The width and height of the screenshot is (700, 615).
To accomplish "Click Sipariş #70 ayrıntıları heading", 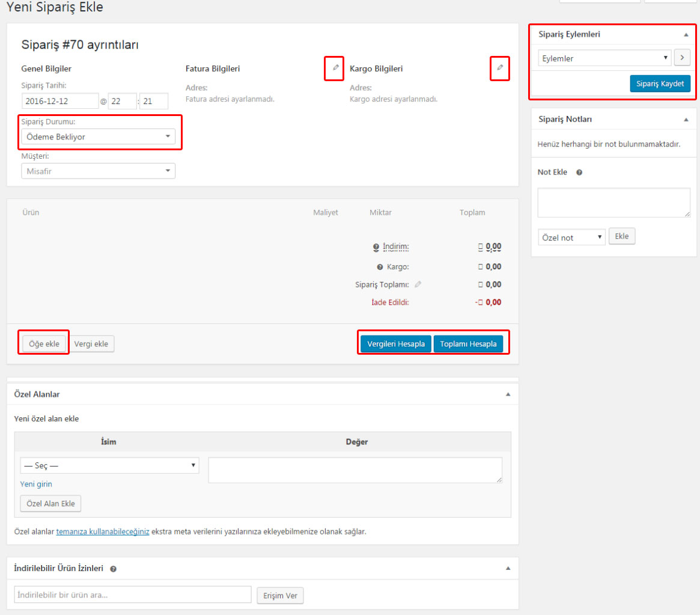I will pyautogui.click(x=80, y=44).
